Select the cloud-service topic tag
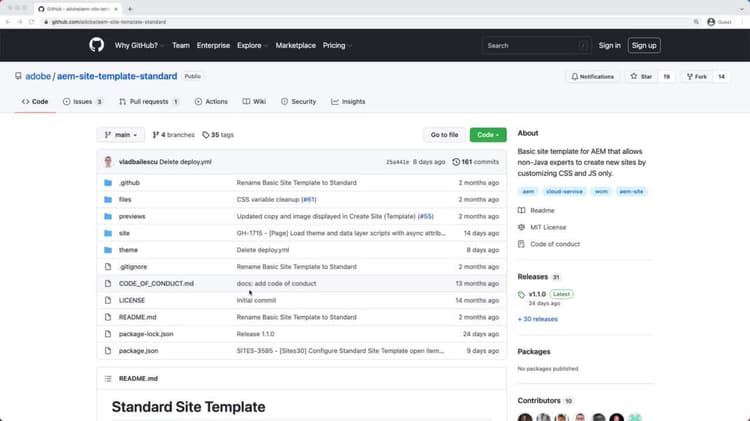Image resolution: width=750 pixels, height=421 pixels. click(564, 191)
